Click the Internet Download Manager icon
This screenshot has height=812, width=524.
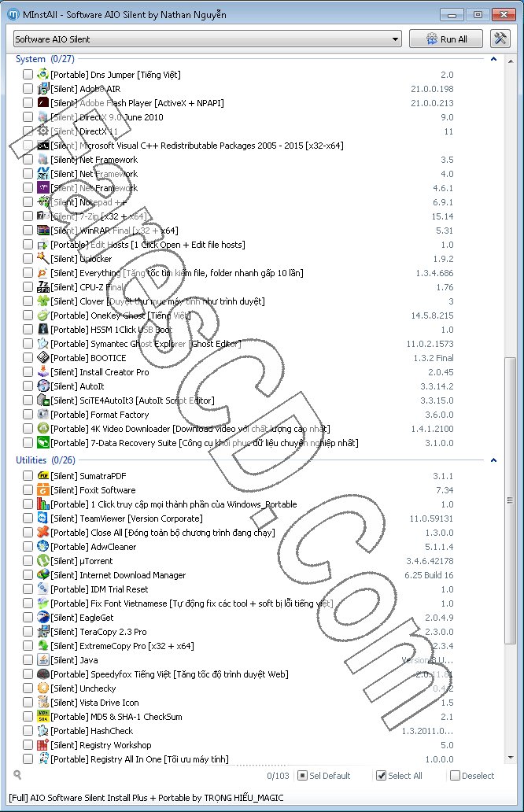pos(43,575)
